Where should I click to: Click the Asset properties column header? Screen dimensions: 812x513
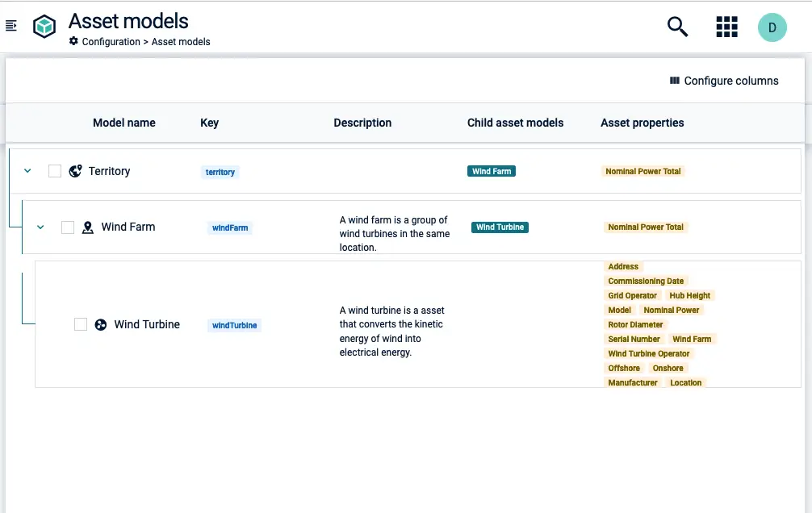coord(642,123)
